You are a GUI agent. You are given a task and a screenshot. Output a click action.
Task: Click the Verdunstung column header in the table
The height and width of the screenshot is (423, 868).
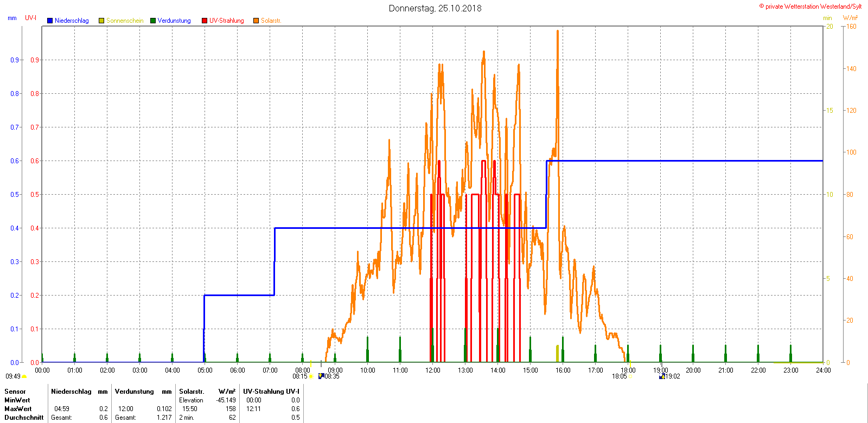click(135, 392)
